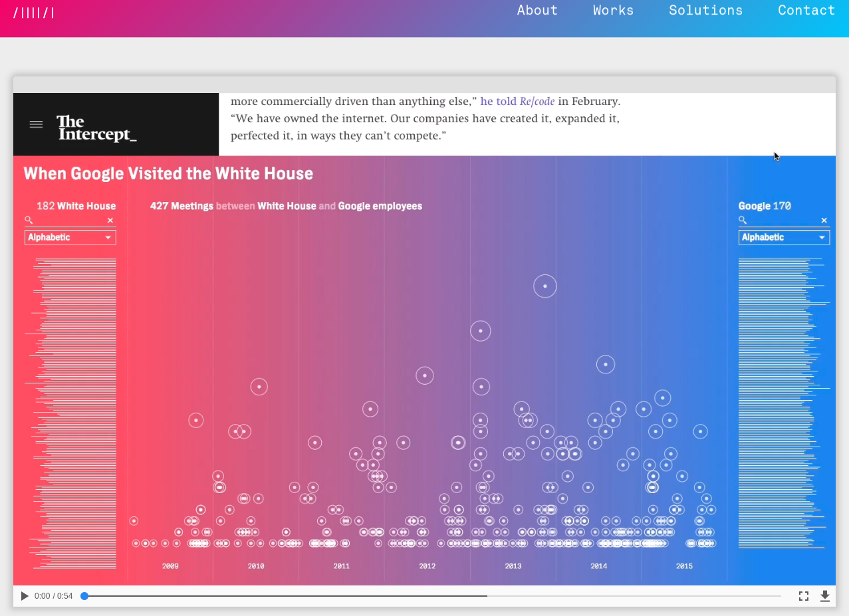849x616 pixels.
Task: Click the 2015 year label
Action: click(685, 566)
